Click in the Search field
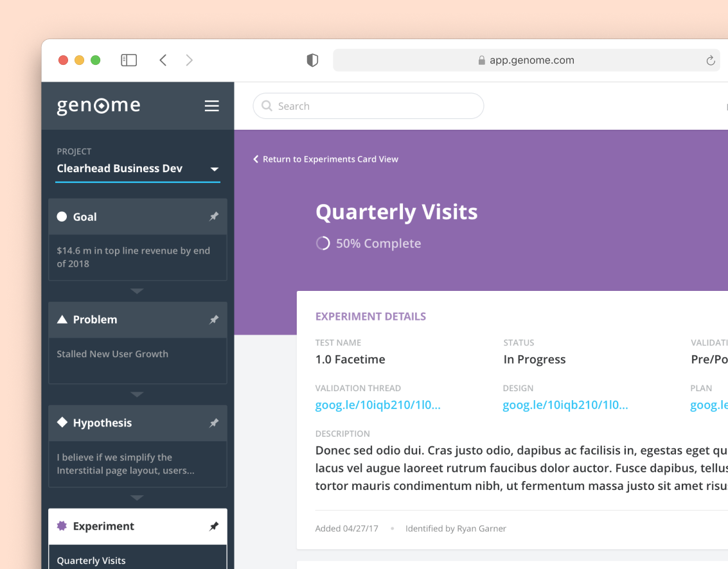 pos(368,106)
